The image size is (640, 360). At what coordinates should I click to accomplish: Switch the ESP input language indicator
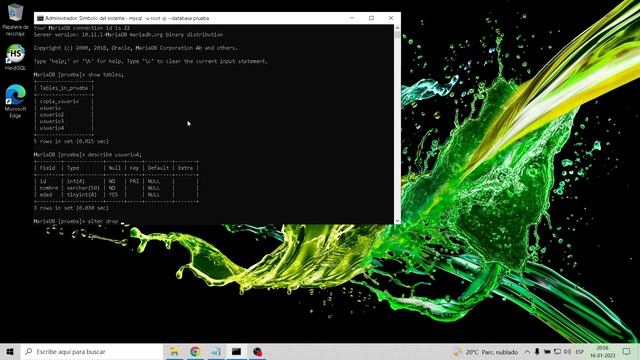pyautogui.click(x=580, y=352)
